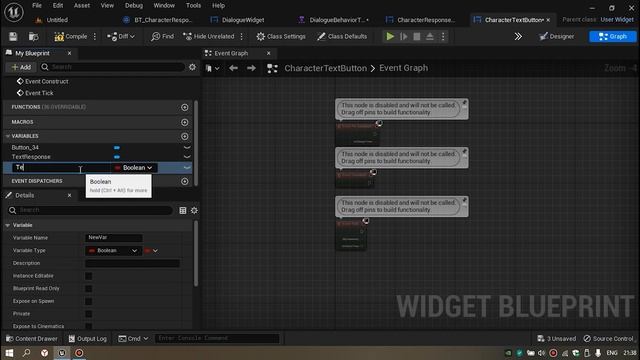Navigate forward in Event Graph history
Screen dimensions: 640x360
point(251,68)
